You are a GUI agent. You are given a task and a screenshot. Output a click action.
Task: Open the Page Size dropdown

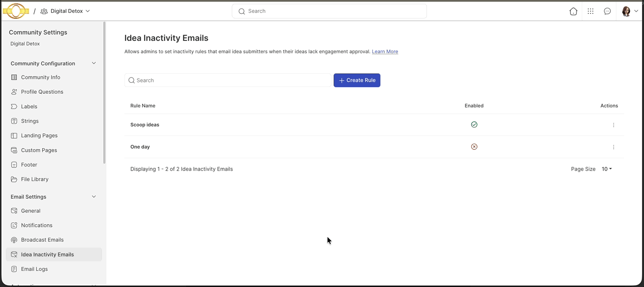pyautogui.click(x=606, y=169)
